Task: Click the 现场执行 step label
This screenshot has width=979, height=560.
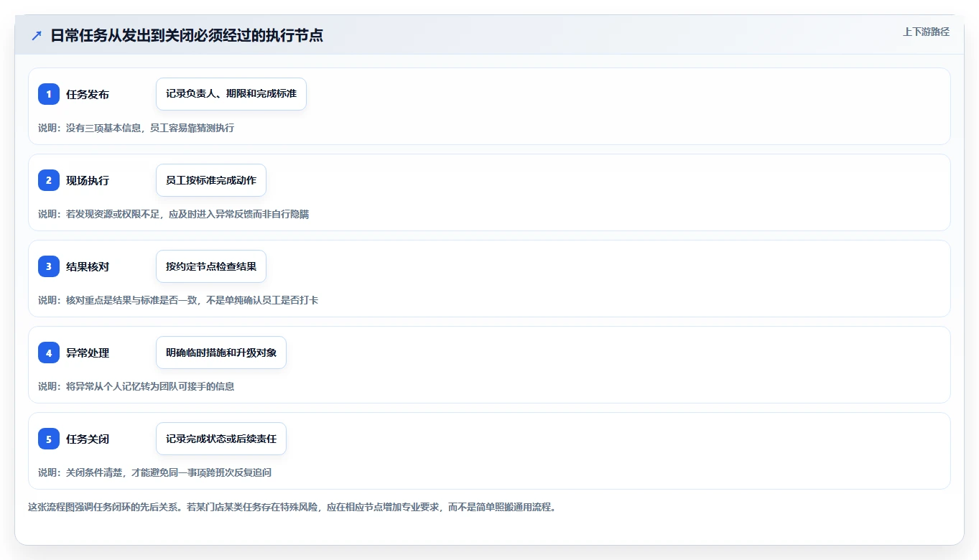Action: 88,180
